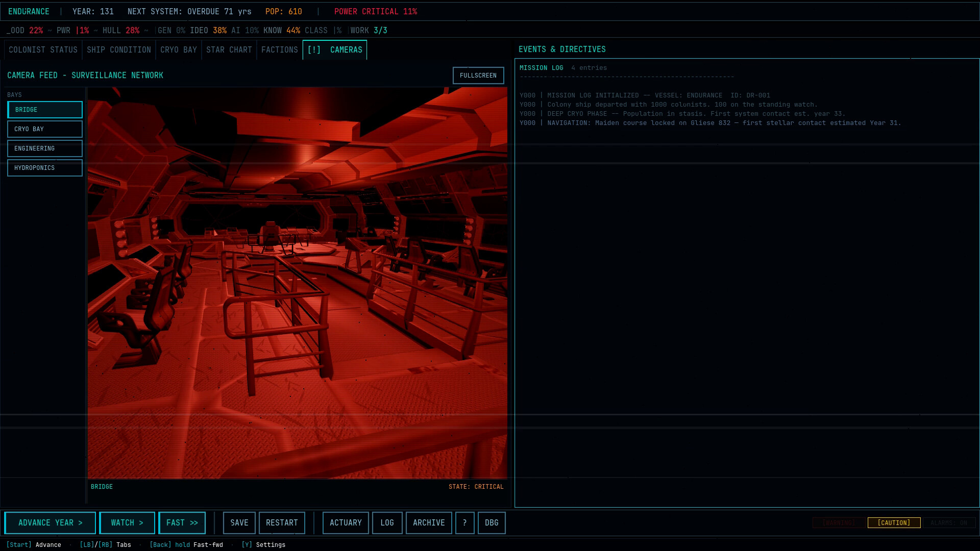Save the game

tap(239, 523)
